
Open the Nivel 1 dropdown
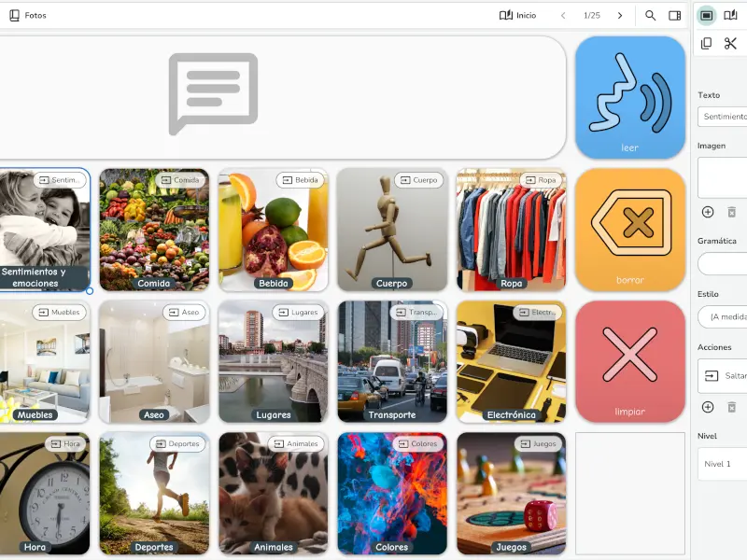click(723, 464)
